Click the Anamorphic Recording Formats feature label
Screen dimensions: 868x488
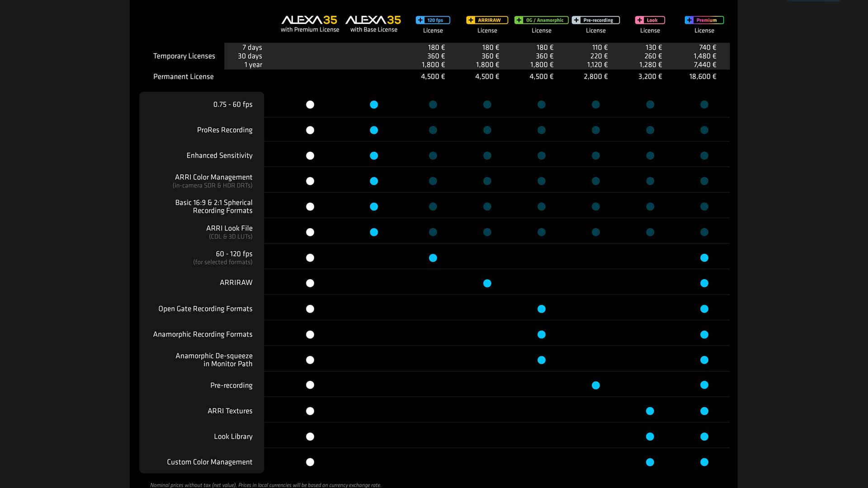tap(203, 334)
